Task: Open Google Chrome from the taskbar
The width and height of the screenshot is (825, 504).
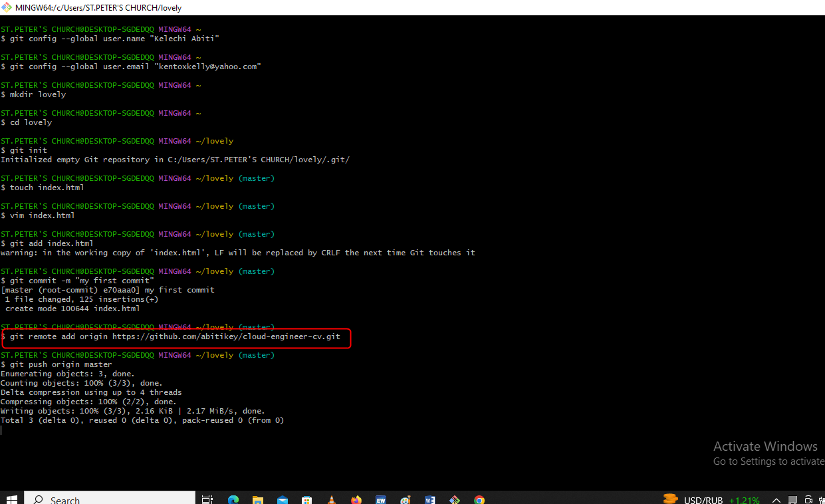Action: point(479,499)
